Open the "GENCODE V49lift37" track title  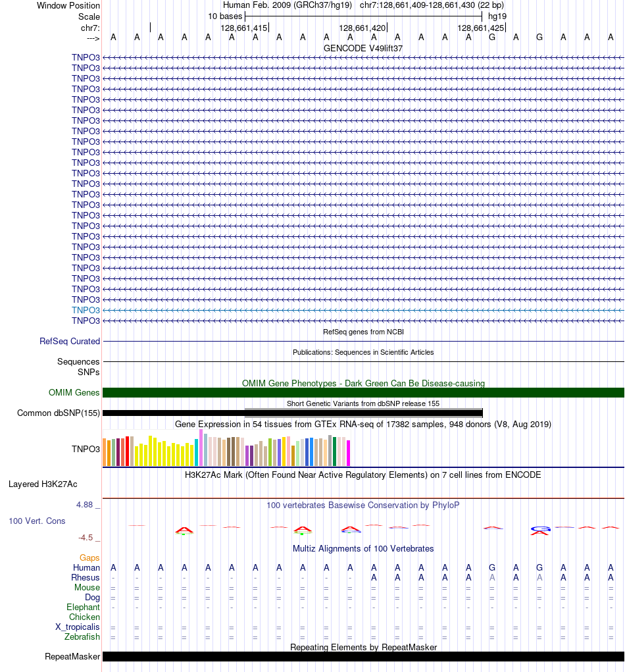(363, 49)
